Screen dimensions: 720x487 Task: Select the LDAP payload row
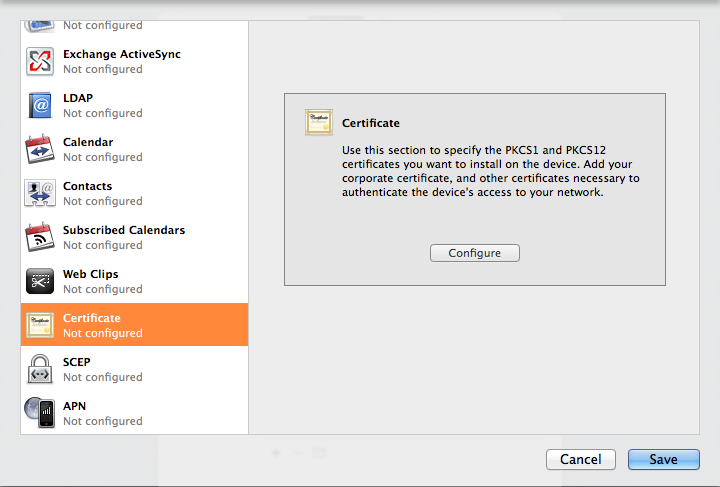(x=135, y=106)
